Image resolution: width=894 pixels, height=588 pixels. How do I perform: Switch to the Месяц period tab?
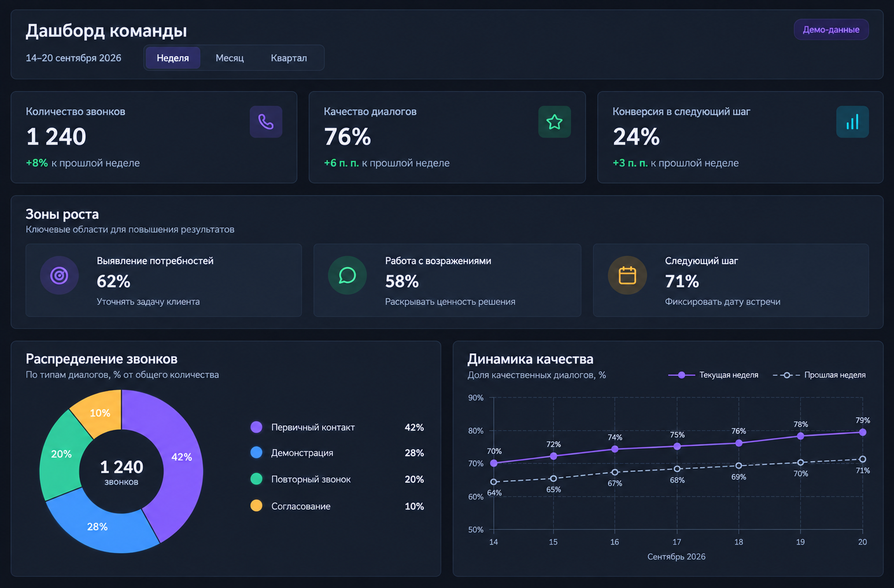[230, 58]
